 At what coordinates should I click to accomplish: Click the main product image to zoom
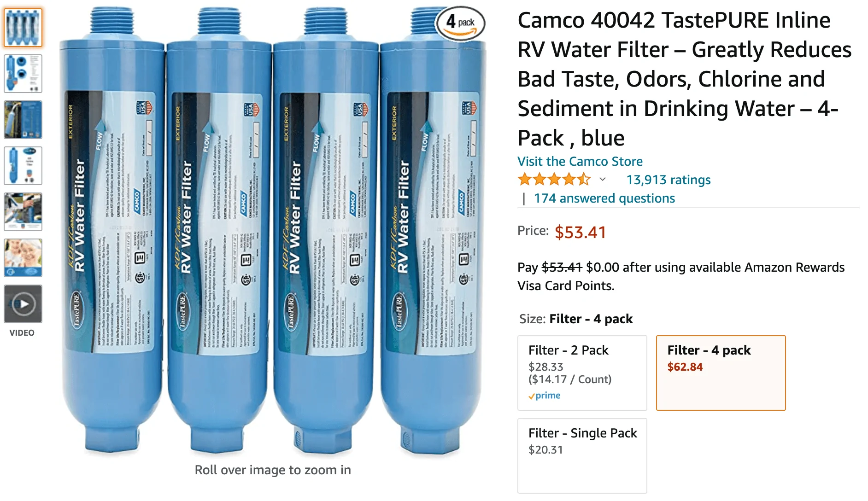[x=273, y=230]
